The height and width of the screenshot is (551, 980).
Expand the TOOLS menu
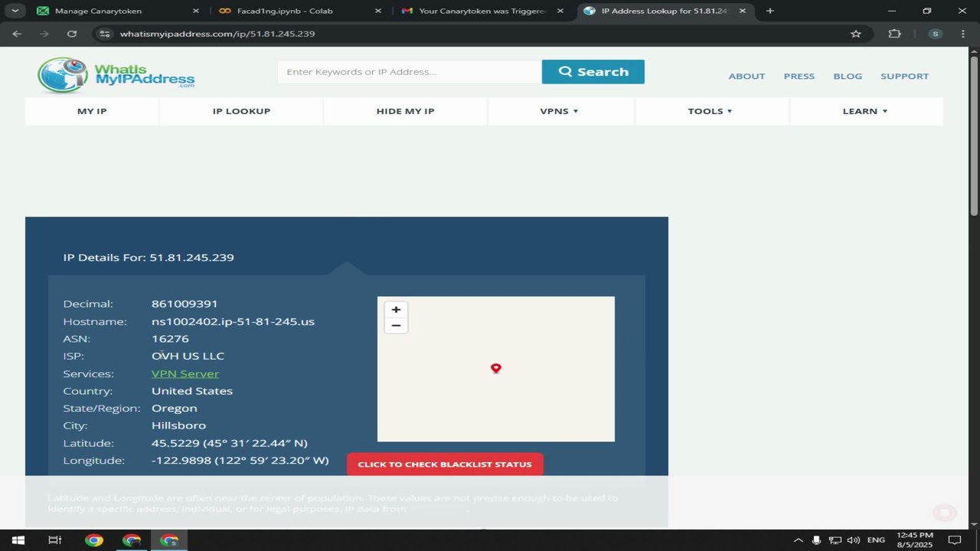(710, 111)
